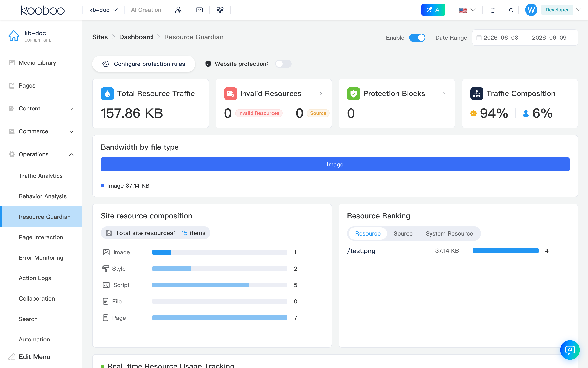Set the end date 2026-06-09
This screenshot has height=368, width=588.
click(549, 38)
